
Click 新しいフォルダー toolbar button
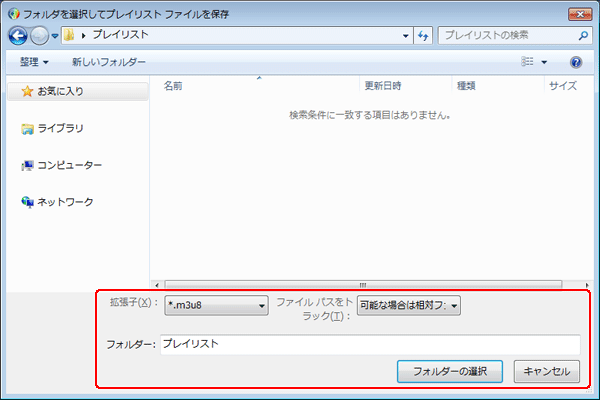[x=109, y=62]
